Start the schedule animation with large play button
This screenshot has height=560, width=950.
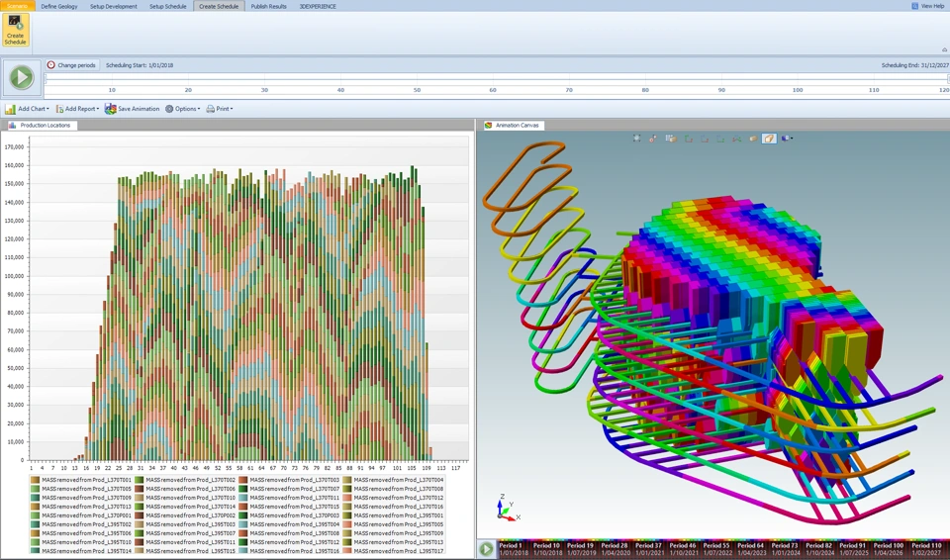[x=22, y=77]
